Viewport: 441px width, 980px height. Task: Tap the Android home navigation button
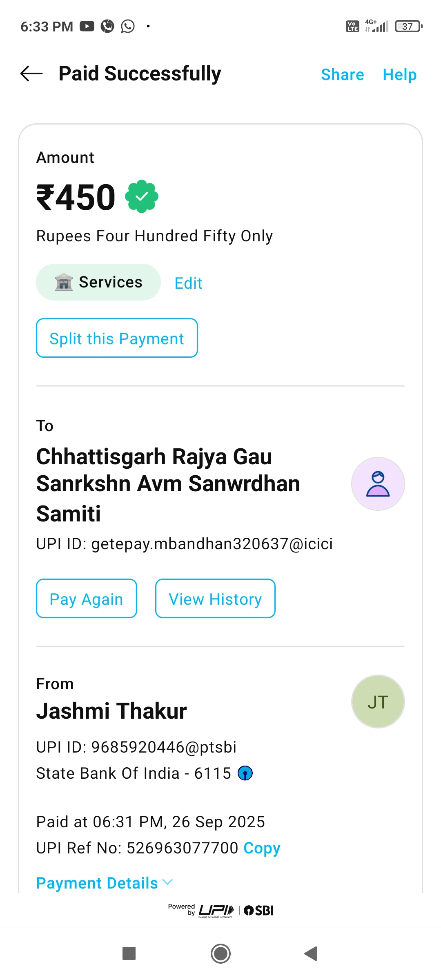tap(220, 953)
